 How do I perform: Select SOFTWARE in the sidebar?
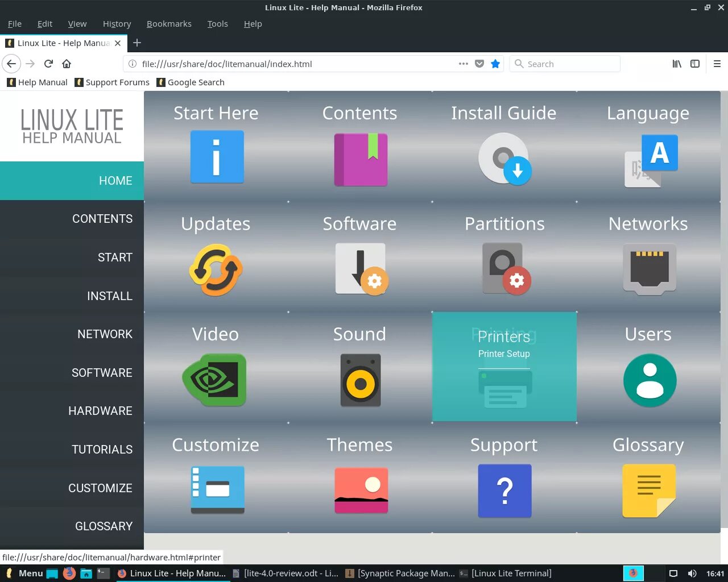72,373
